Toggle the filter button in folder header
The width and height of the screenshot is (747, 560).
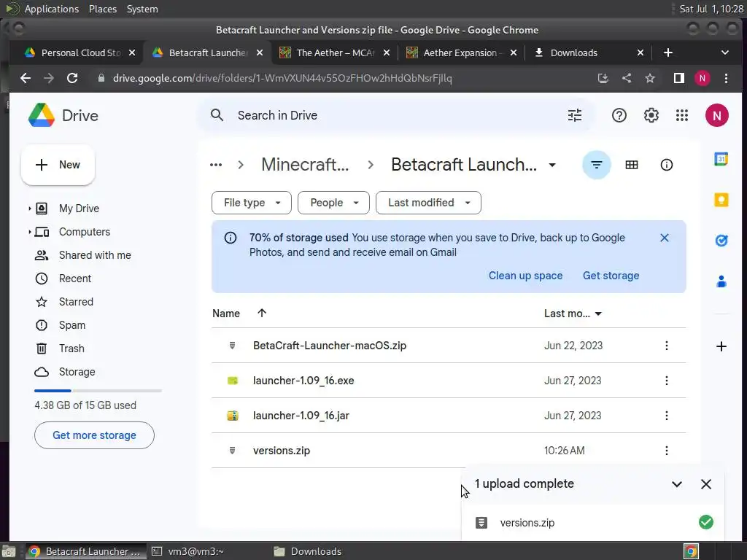coord(597,165)
